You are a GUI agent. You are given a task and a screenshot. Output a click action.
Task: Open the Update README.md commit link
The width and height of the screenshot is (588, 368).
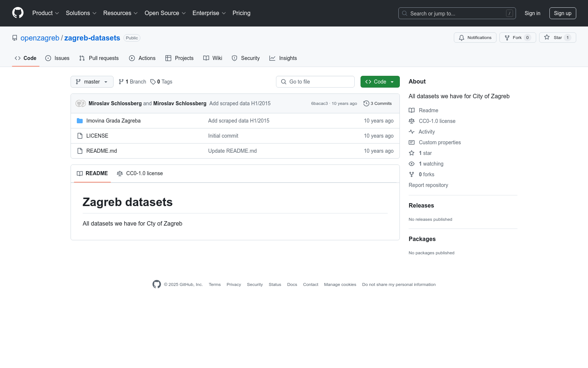[233, 151]
